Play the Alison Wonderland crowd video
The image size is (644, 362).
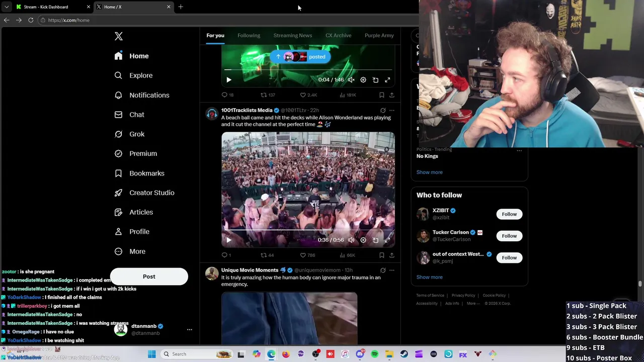[x=228, y=240]
